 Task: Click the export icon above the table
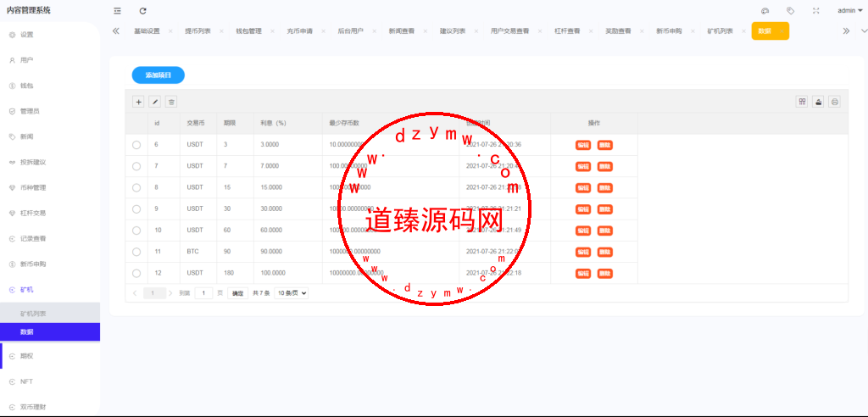[x=818, y=102]
